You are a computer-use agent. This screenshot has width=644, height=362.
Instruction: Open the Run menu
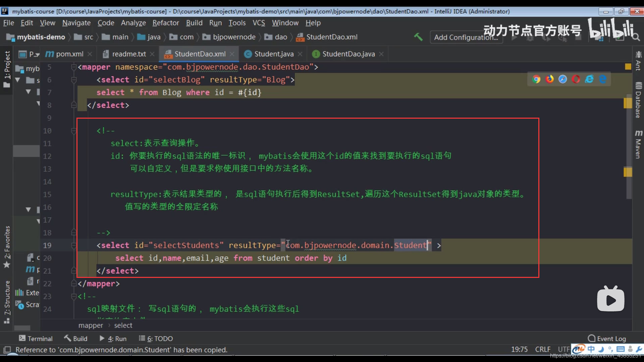215,23
